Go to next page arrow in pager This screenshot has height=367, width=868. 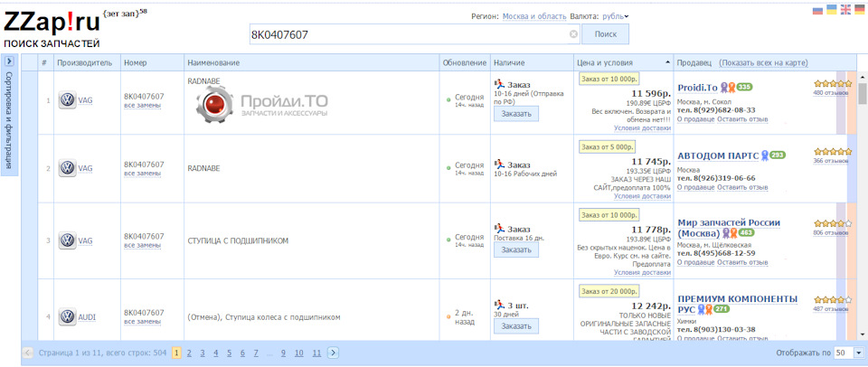(x=334, y=352)
